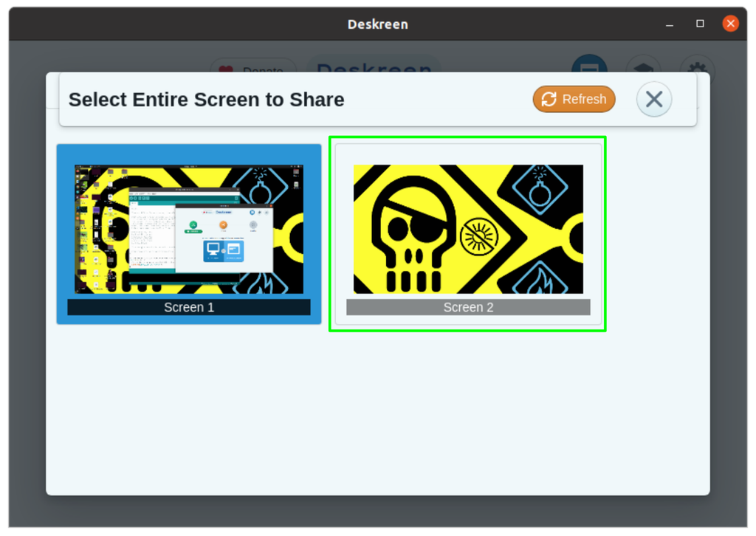Click the Screen 1 caption label
The height and width of the screenshot is (536, 756).
coord(189,307)
